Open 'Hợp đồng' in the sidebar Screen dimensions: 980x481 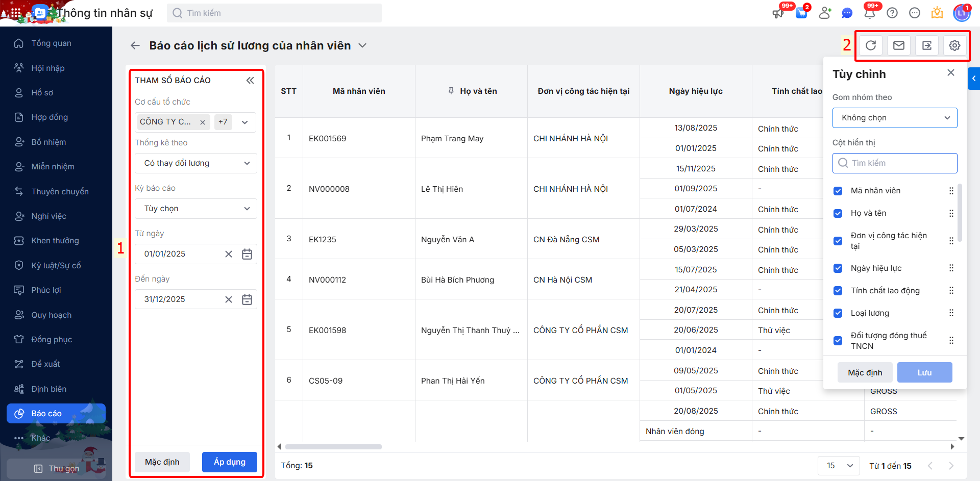point(50,117)
